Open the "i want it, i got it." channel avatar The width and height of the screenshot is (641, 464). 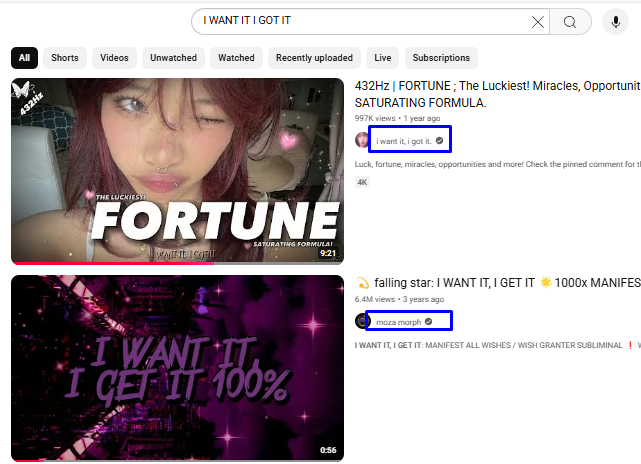(362, 140)
